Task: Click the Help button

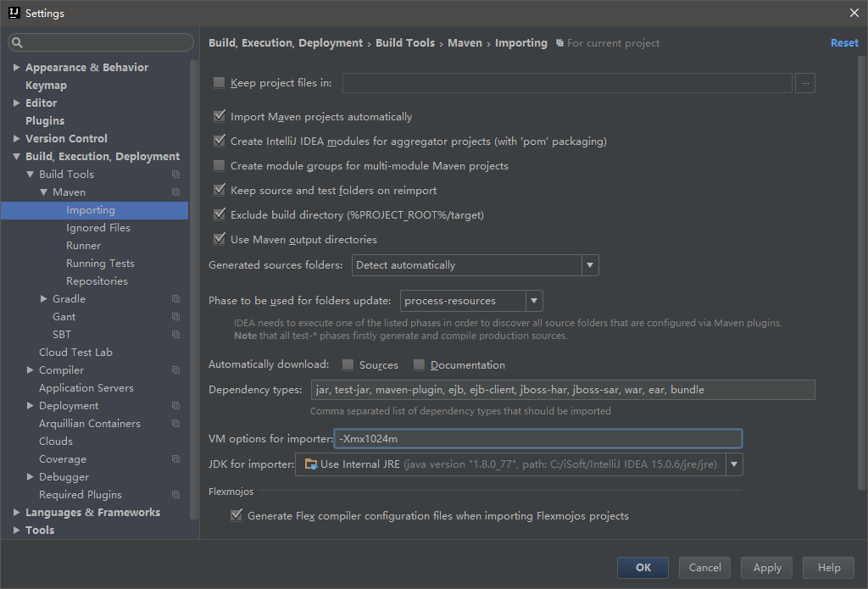Action: (x=829, y=568)
